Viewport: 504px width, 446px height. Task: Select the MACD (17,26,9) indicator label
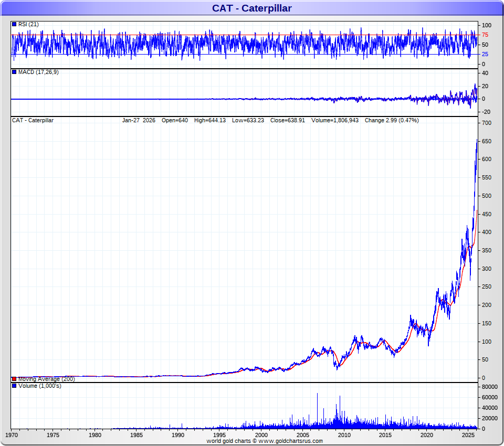tap(38, 72)
